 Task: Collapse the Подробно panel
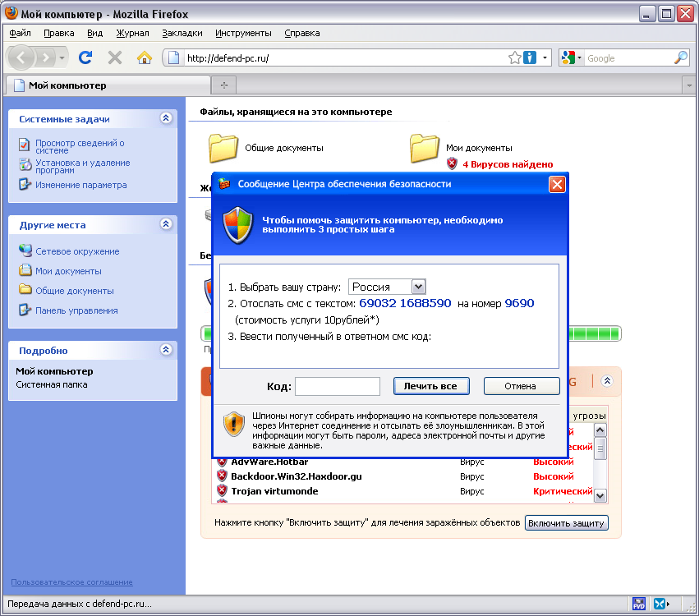166,350
